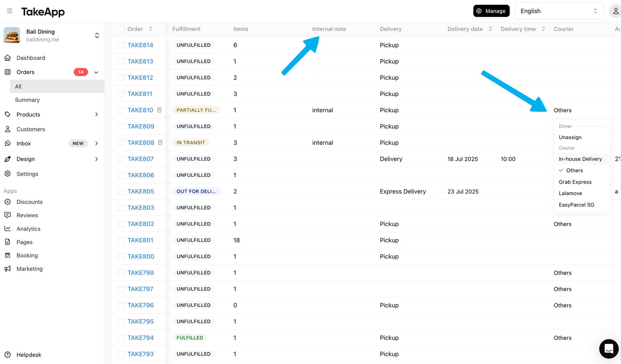This screenshot has height=364, width=621.
Task: Open order TAKE805 link
Action: click(141, 191)
